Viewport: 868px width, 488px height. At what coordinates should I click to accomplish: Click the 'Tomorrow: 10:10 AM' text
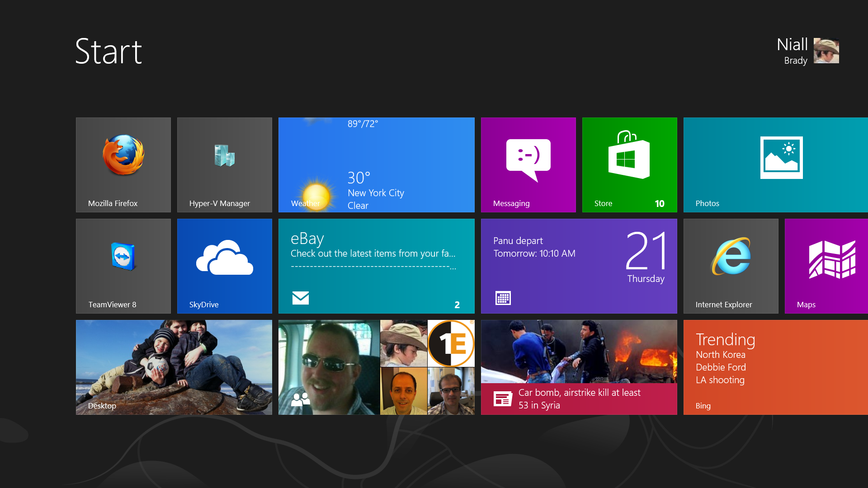coord(534,253)
